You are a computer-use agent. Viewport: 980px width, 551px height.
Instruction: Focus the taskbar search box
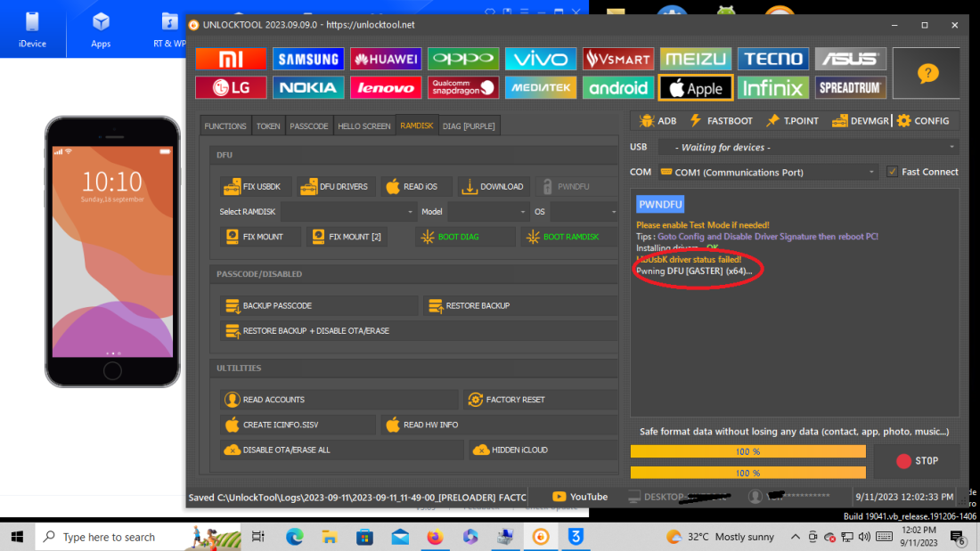[139, 537]
